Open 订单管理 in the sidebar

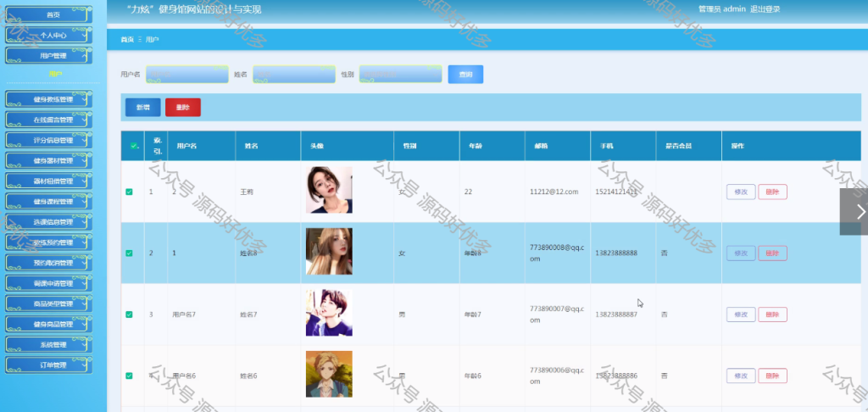48,365
